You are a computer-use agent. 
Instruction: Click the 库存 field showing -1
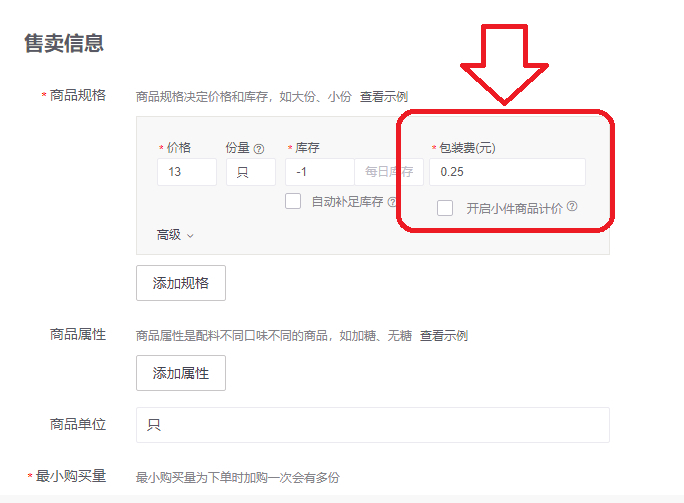pos(320,172)
